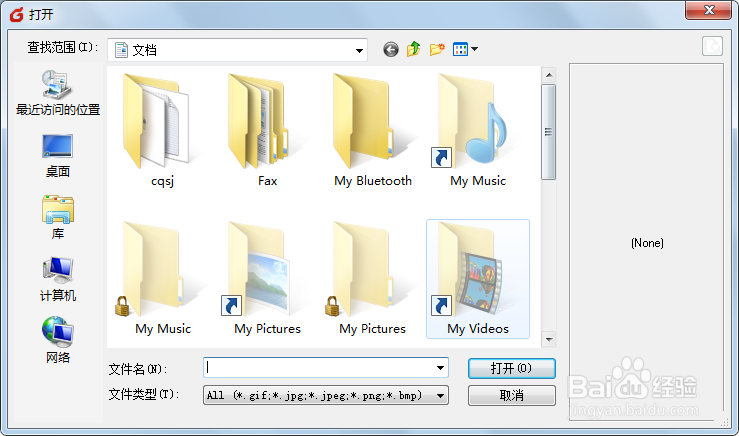Select the Fax folder
This screenshot has width=739, height=436.
click(x=267, y=131)
